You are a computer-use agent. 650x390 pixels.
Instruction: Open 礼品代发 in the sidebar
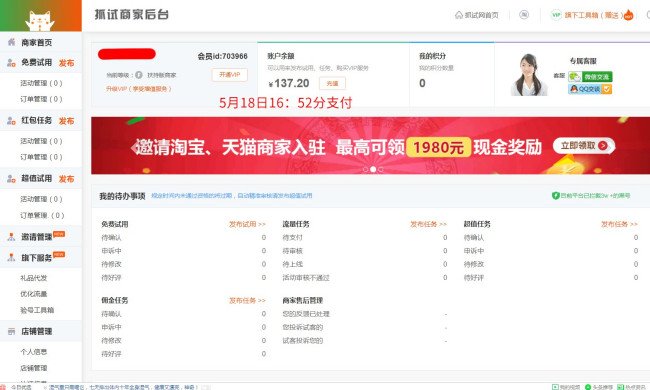[x=34, y=278]
